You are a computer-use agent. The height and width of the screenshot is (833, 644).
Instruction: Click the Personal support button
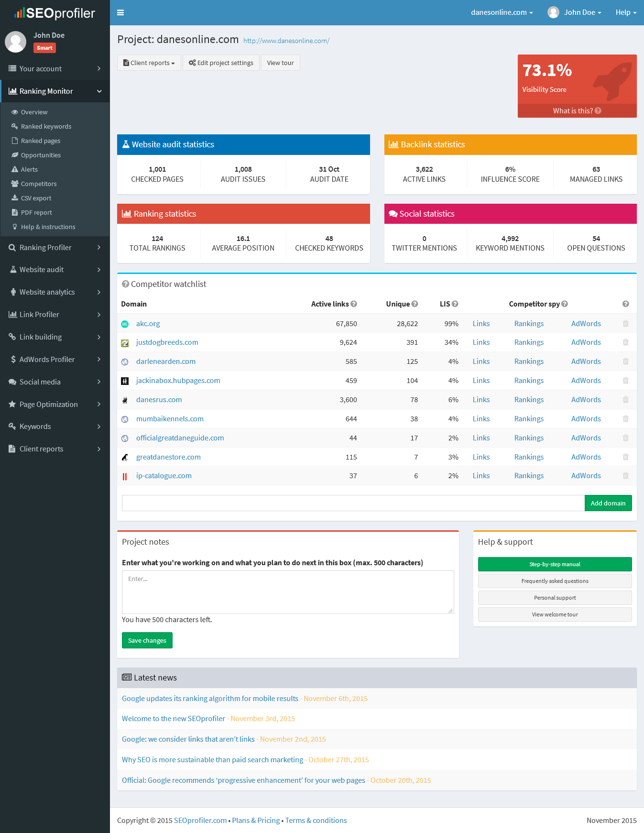(555, 598)
